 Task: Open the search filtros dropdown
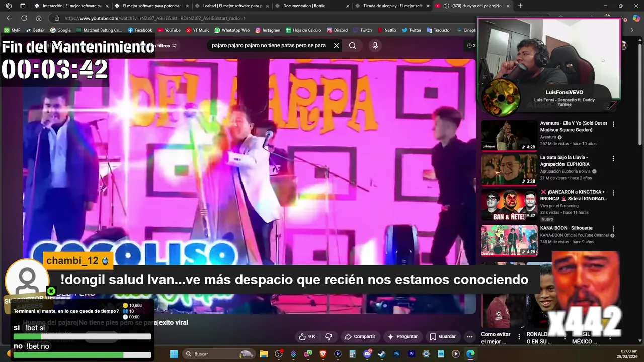pos(166,45)
